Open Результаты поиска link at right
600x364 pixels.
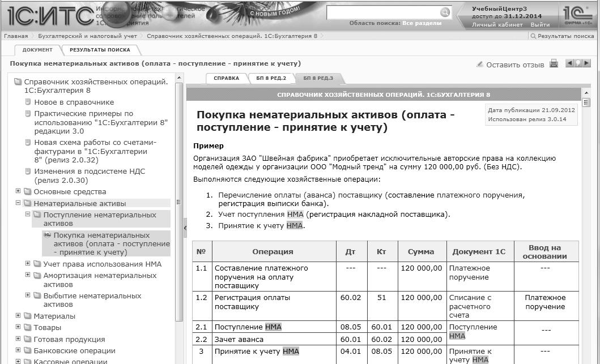(565, 36)
